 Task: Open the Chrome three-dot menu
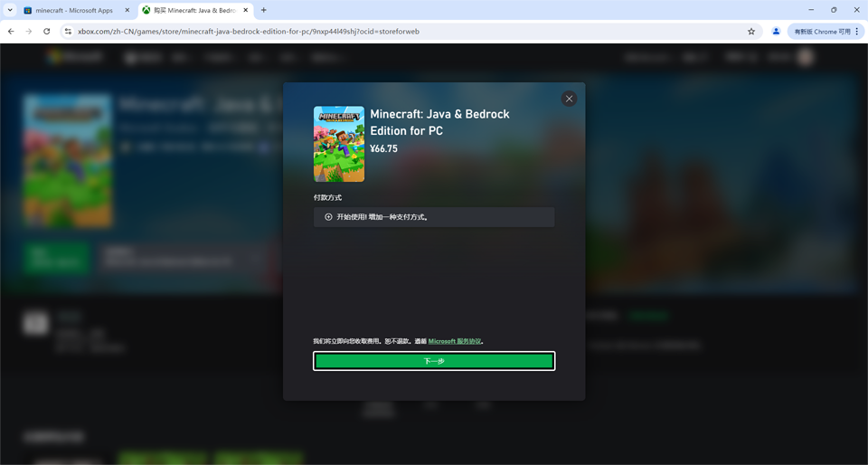pyautogui.click(x=857, y=32)
